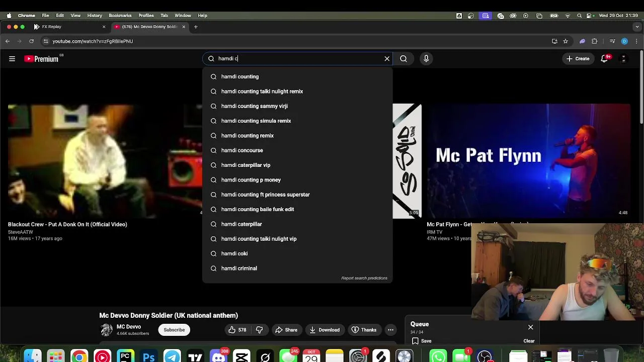Reload the page
The height and width of the screenshot is (362, 644).
(x=31, y=41)
